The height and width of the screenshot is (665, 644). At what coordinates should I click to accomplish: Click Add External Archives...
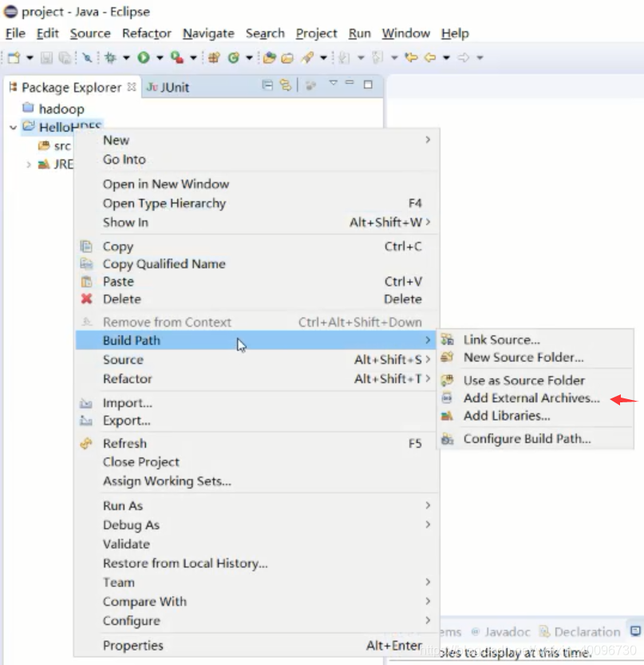click(x=535, y=398)
